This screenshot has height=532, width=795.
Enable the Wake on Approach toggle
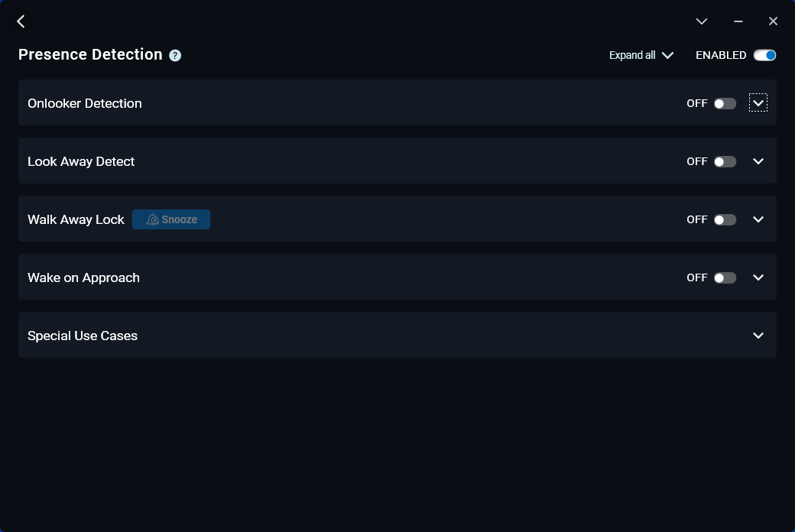coord(725,277)
